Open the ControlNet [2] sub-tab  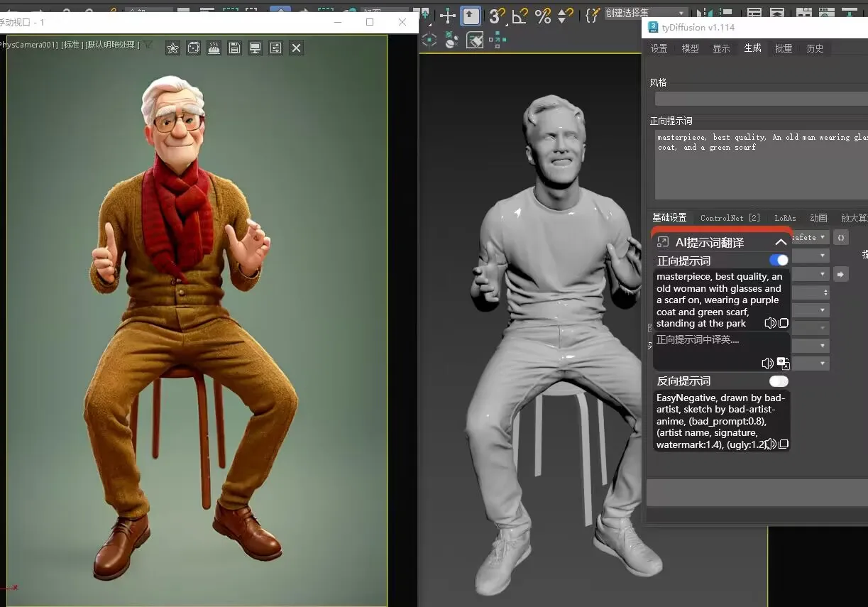(x=730, y=218)
